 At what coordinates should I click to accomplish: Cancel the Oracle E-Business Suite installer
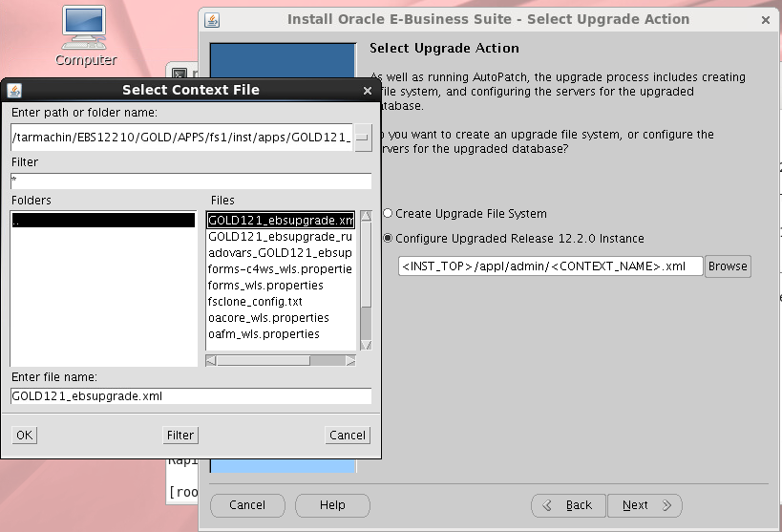(x=248, y=505)
